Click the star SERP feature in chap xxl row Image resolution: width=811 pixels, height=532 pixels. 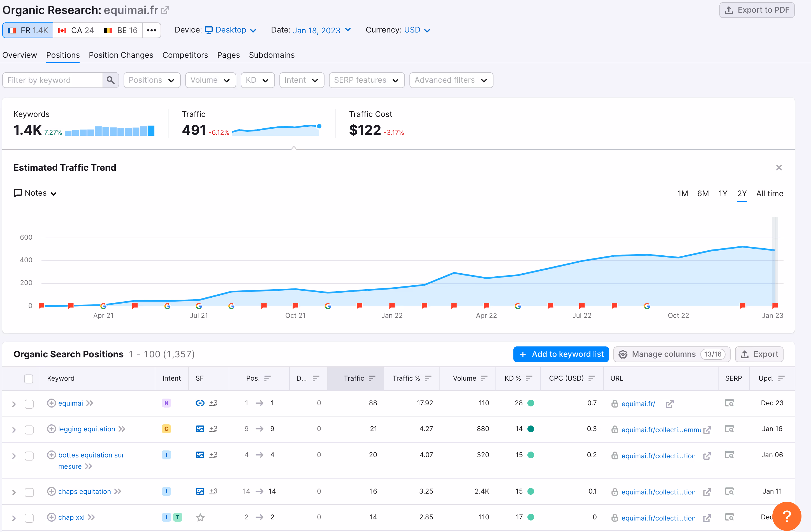pos(200,518)
